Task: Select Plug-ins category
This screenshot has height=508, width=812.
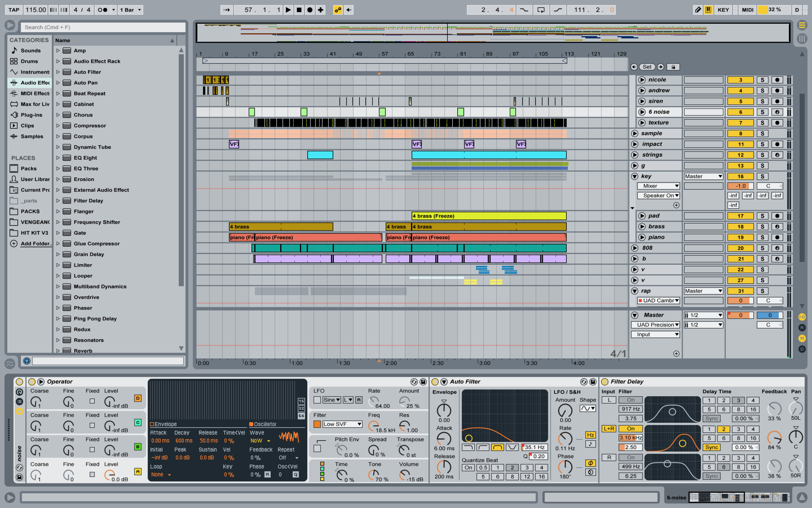Action: tap(31, 115)
